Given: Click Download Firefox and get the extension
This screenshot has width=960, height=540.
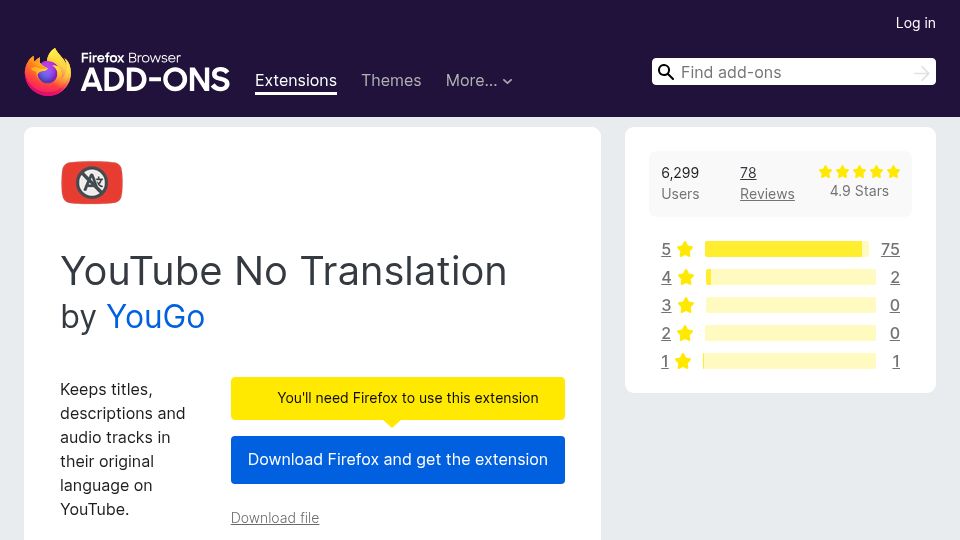Looking at the screenshot, I should pyautogui.click(x=398, y=460).
